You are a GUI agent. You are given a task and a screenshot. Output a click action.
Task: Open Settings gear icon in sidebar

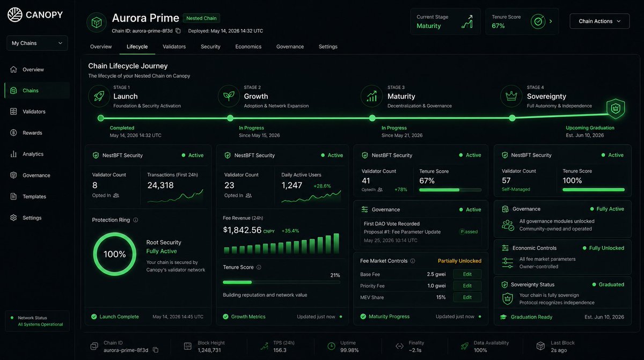tap(13, 218)
